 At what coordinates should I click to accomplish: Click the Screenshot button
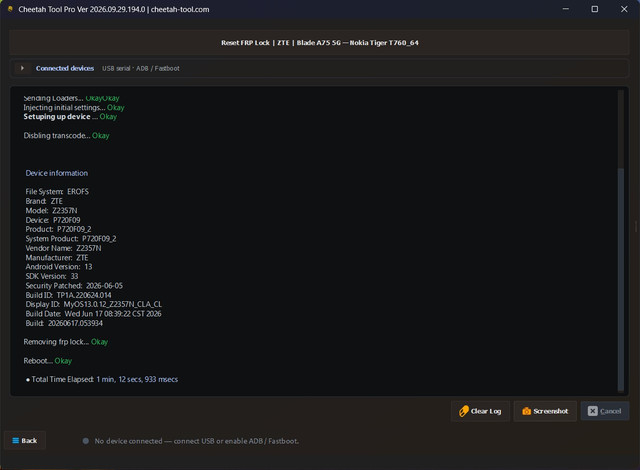click(545, 411)
